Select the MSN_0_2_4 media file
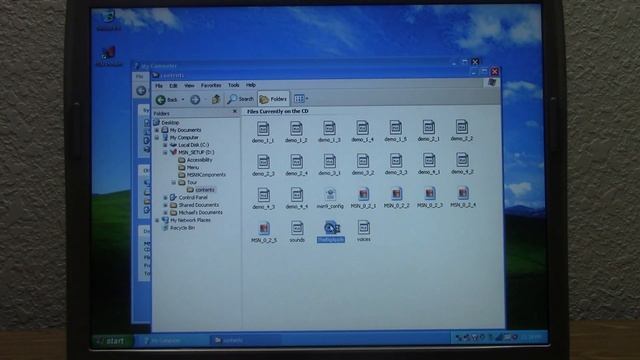Viewport: 640px width, 360px height. pos(463,193)
